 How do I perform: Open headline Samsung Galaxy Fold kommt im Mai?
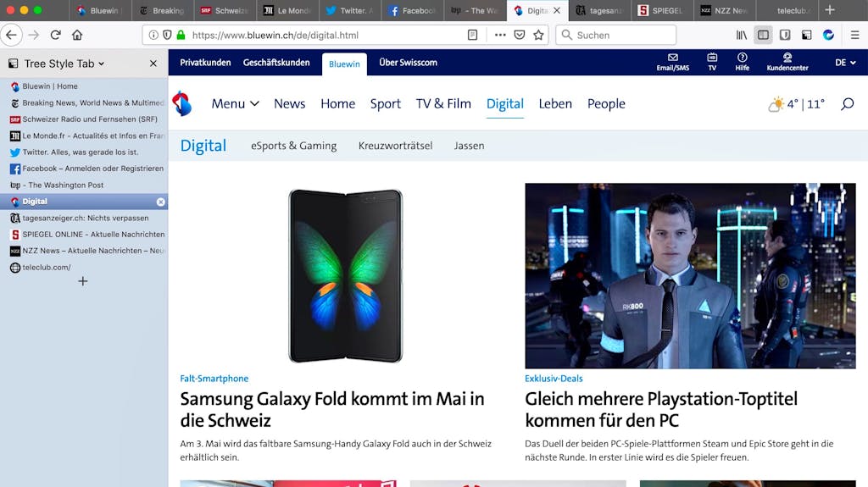332,410
